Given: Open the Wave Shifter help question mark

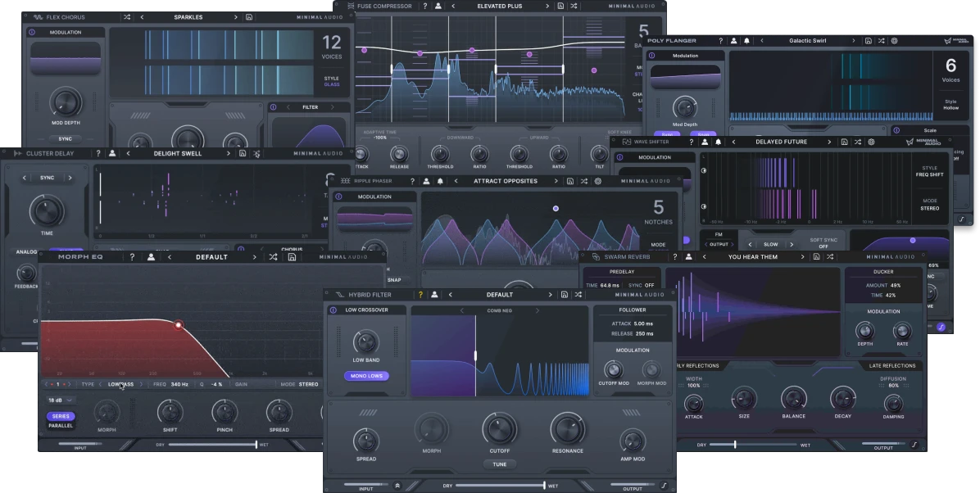Looking at the screenshot, I should click(x=692, y=142).
